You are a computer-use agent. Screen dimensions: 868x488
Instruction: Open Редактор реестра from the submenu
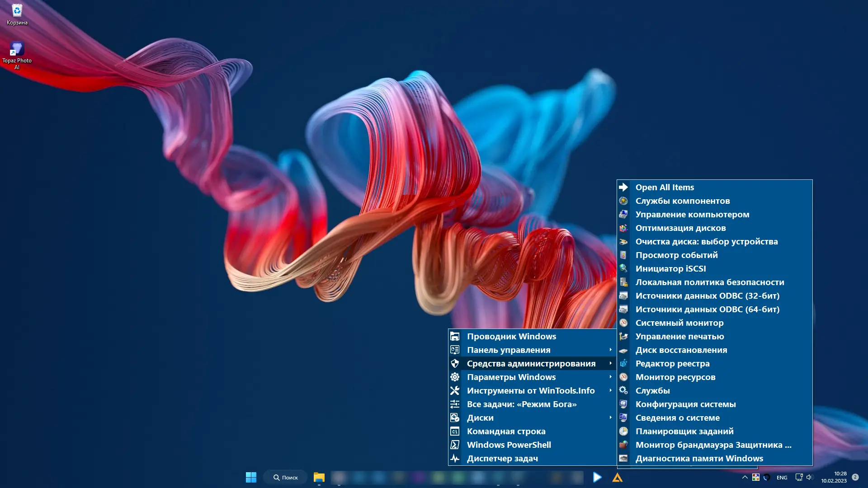pos(672,363)
